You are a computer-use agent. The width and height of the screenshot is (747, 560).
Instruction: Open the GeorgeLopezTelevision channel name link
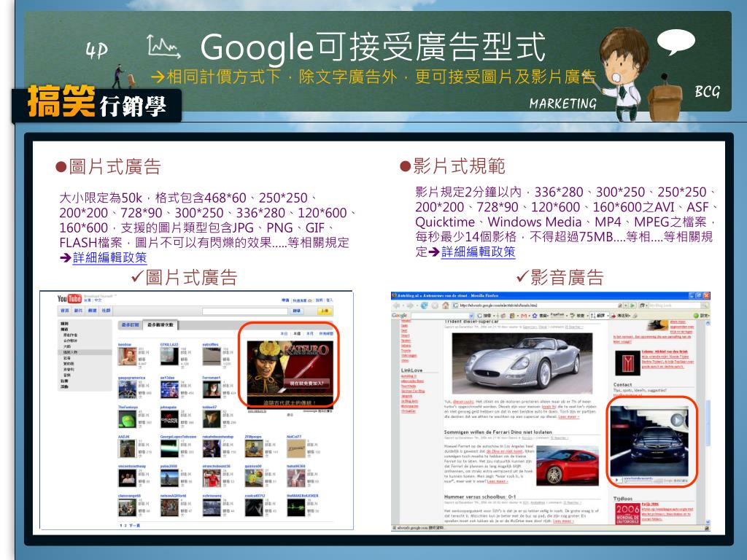178,437
